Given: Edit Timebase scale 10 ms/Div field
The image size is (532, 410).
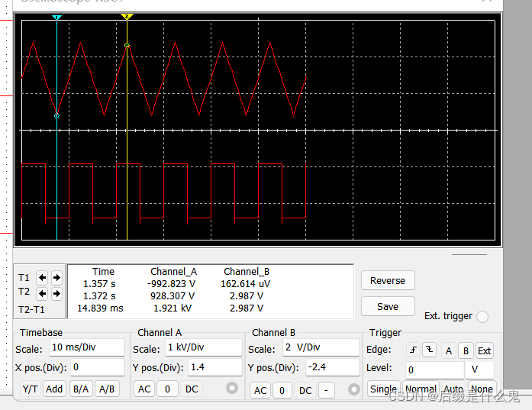Looking at the screenshot, I should tap(87, 347).
